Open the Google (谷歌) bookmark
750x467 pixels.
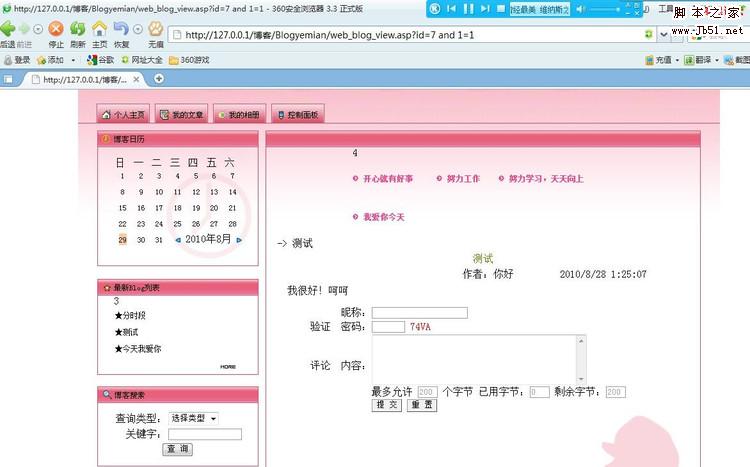[100, 60]
